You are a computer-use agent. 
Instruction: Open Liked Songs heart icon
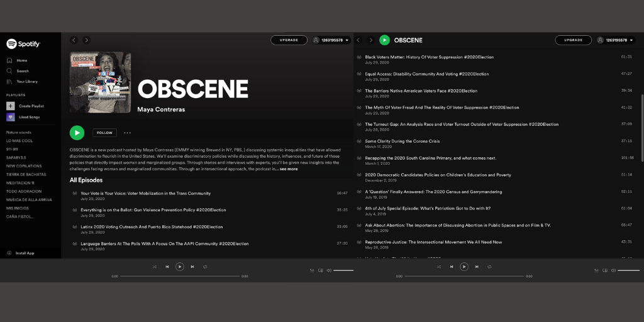coord(10,117)
